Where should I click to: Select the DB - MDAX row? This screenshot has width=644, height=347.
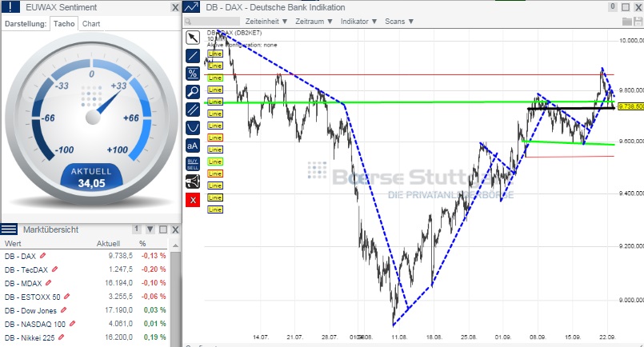(85, 283)
